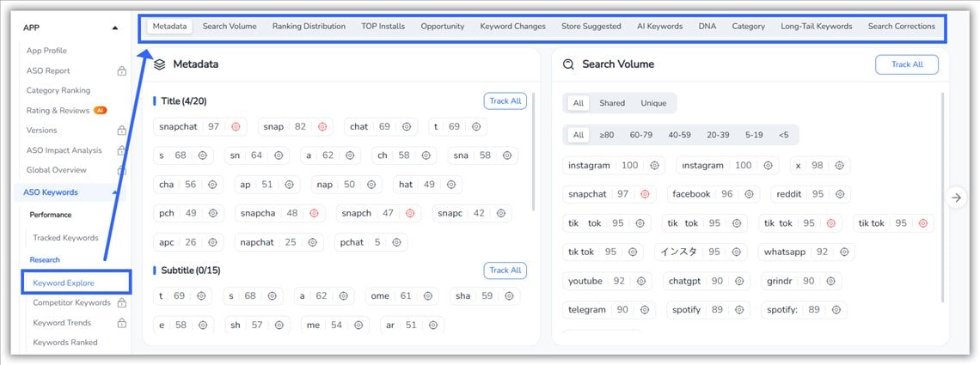Open the Search Corrections tab

pos(901,27)
